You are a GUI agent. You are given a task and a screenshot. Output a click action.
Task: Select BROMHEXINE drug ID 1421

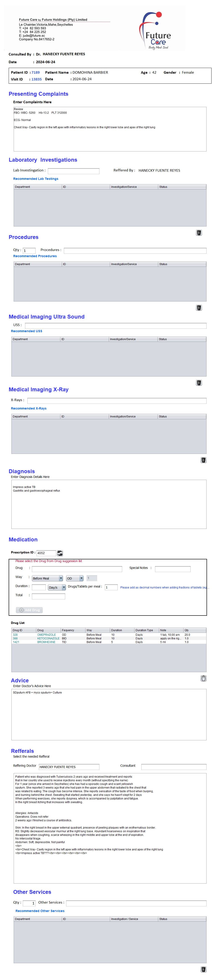[16, 642]
